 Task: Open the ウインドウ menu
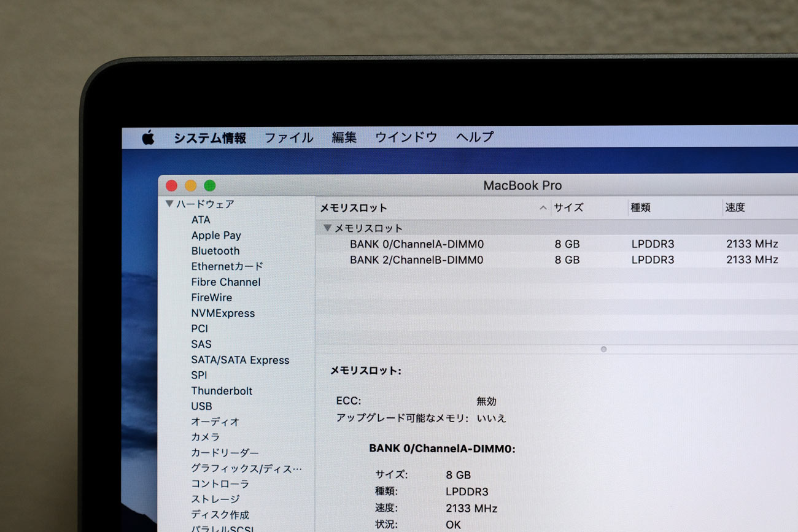pos(406,137)
